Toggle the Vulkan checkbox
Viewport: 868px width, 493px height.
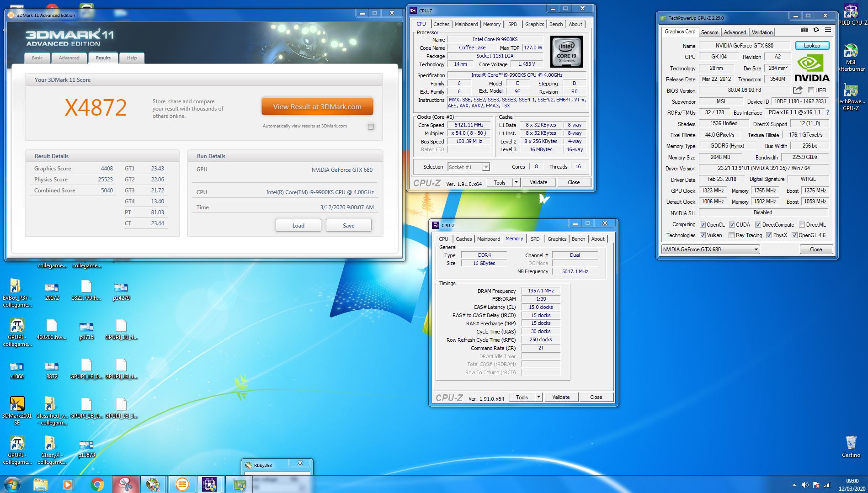click(x=703, y=235)
